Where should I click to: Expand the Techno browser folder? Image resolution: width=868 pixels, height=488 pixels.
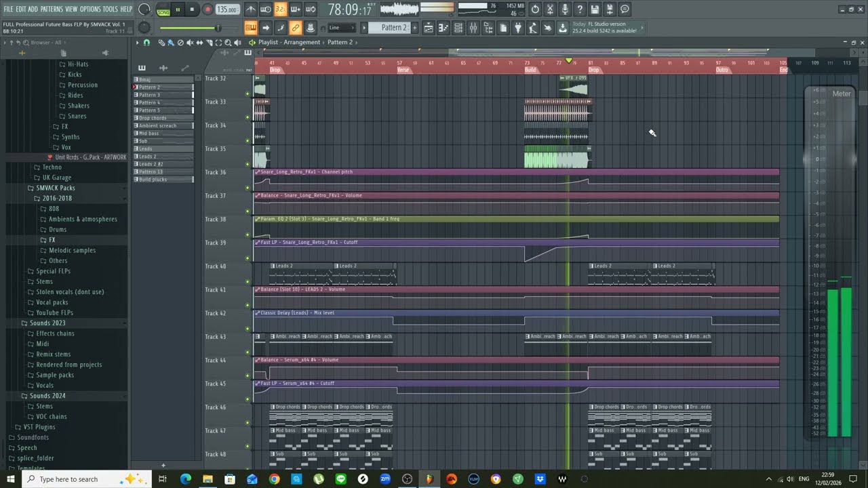(52, 167)
